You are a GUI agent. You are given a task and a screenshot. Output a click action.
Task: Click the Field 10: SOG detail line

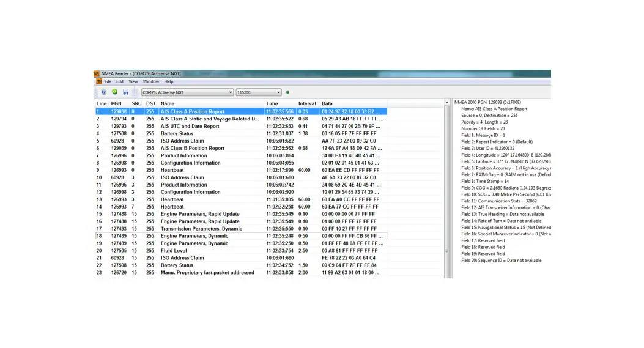[x=506, y=194]
